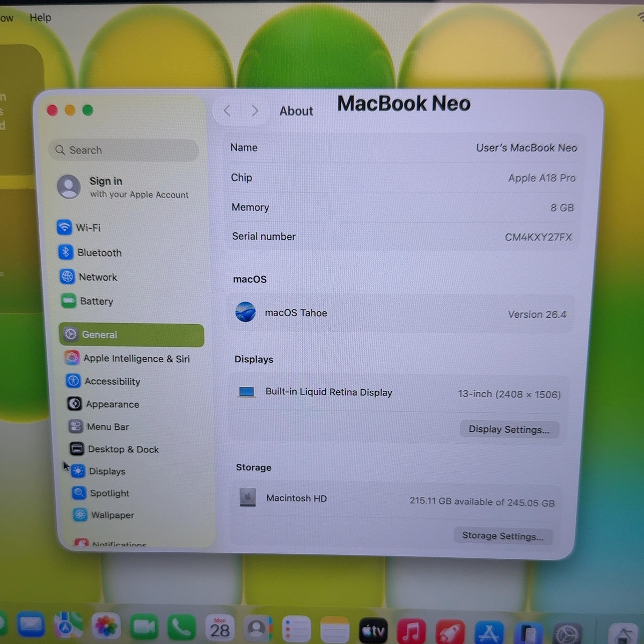Open the Battery settings pane
The height and width of the screenshot is (644, 644).
click(87, 301)
